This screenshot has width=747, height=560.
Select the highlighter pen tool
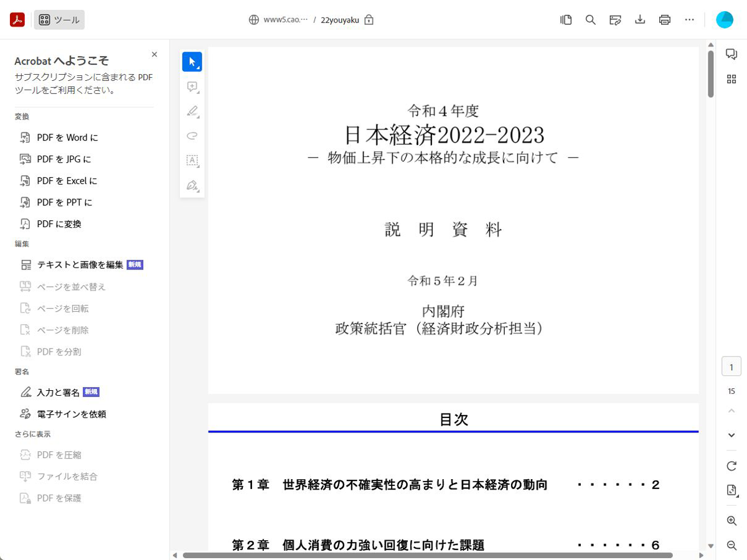coord(192,111)
